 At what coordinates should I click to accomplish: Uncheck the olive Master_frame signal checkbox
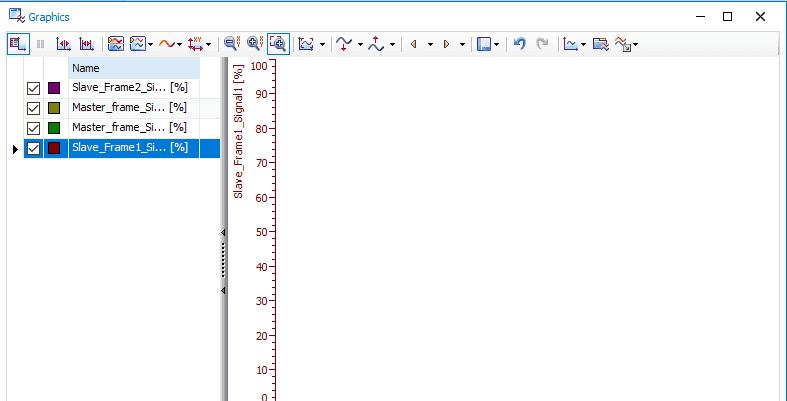33,108
